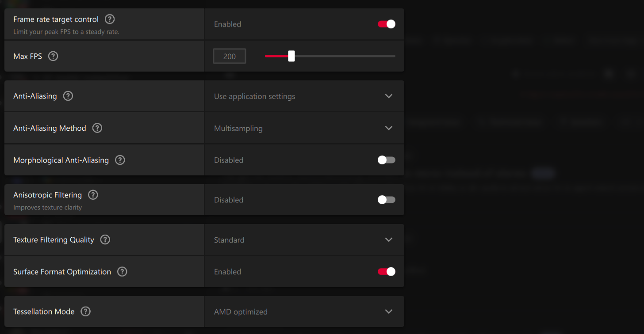Image resolution: width=644 pixels, height=334 pixels.
Task: Open the Max FPS help tooltip icon
Action: click(x=53, y=56)
